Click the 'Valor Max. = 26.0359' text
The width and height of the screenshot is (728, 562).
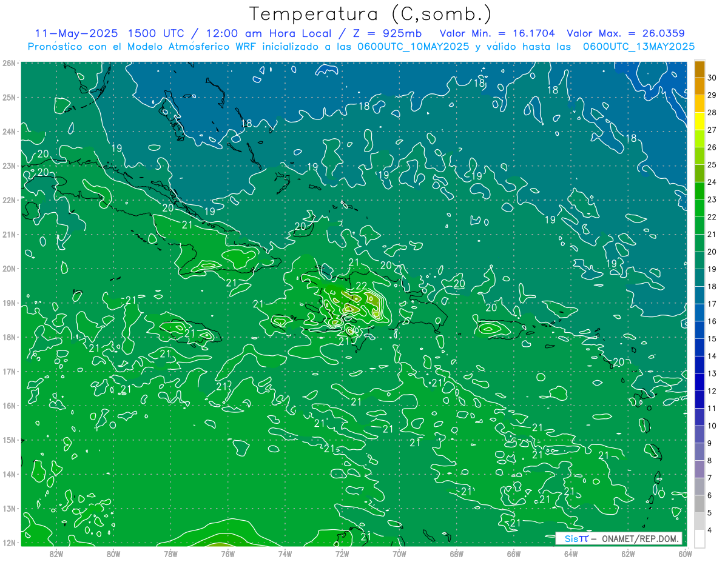tap(625, 33)
